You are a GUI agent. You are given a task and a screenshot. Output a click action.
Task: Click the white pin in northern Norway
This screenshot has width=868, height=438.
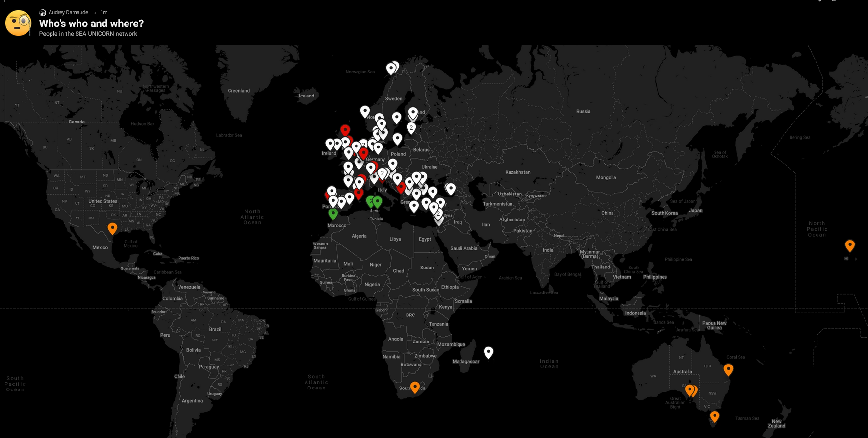pyautogui.click(x=391, y=68)
